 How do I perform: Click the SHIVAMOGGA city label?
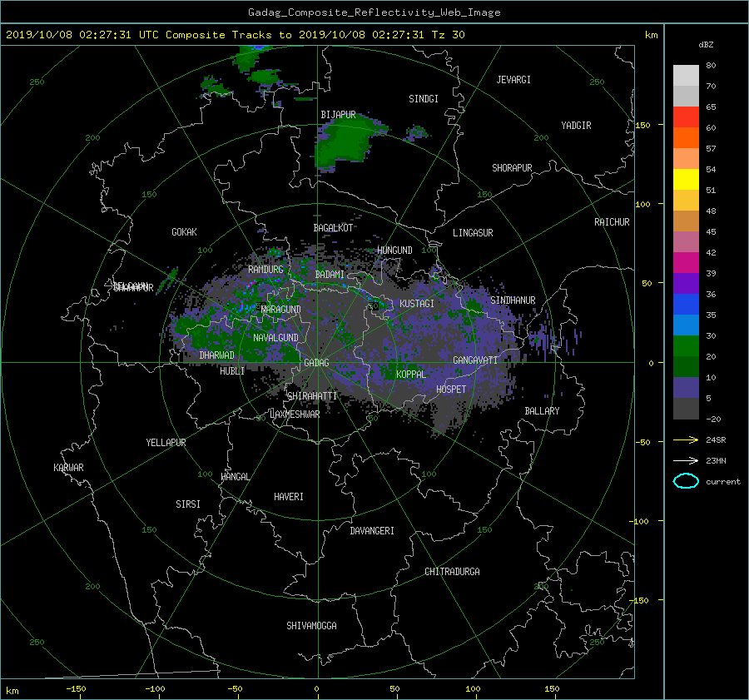pyautogui.click(x=311, y=625)
